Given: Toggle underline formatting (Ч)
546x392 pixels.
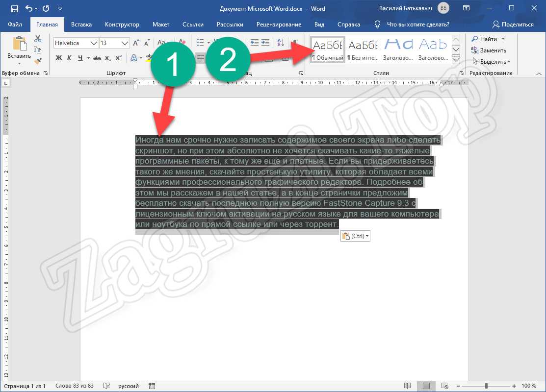Looking at the screenshot, I should coord(80,58).
